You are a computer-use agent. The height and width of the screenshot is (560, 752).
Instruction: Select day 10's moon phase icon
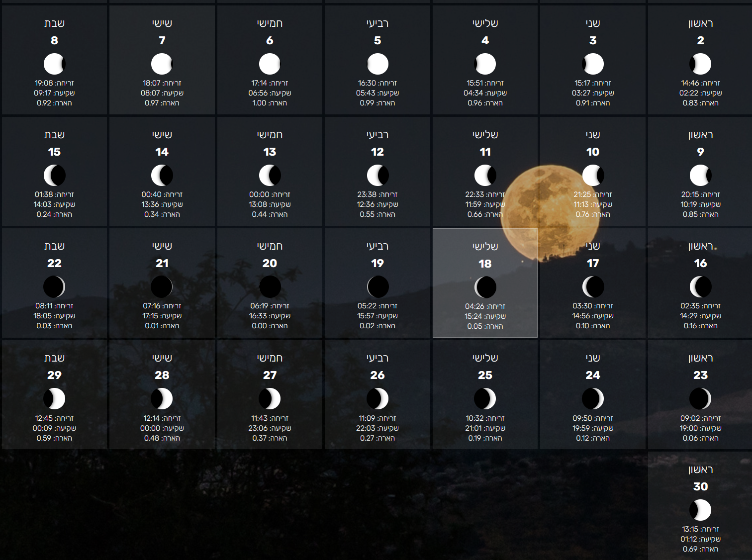(x=593, y=176)
